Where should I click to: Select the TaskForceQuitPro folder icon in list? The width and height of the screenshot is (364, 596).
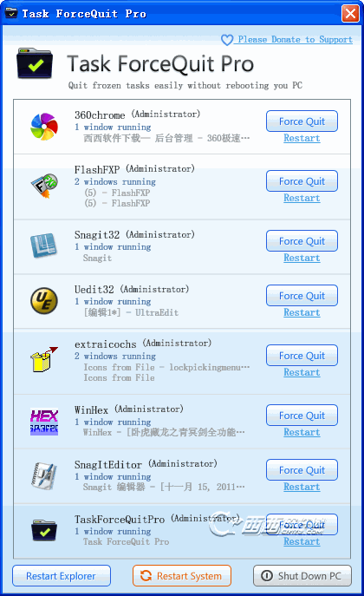(44, 531)
